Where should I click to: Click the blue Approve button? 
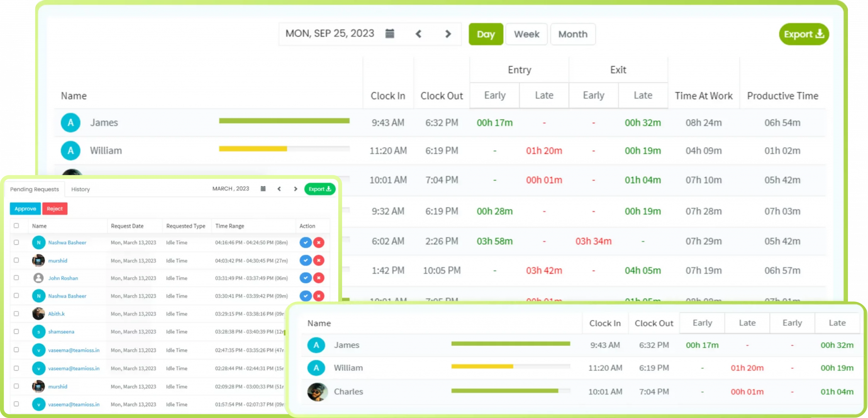tap(25, 209)
